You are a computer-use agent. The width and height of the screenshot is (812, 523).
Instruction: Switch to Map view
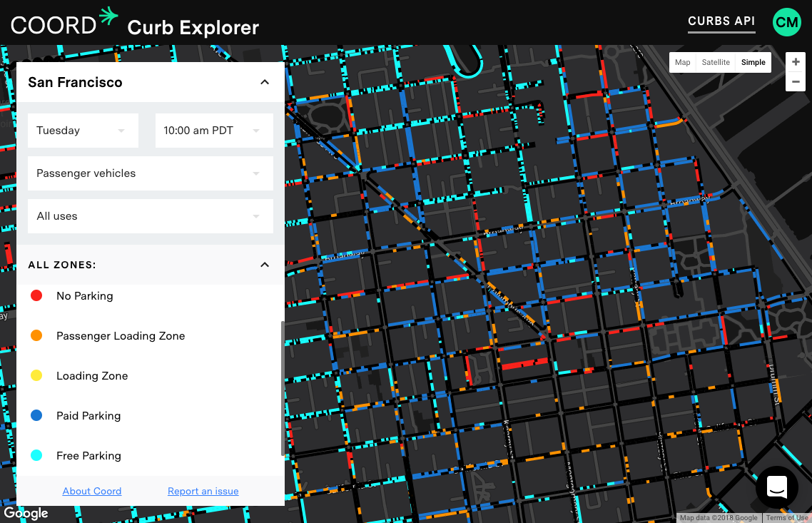(x=683, y=62)
